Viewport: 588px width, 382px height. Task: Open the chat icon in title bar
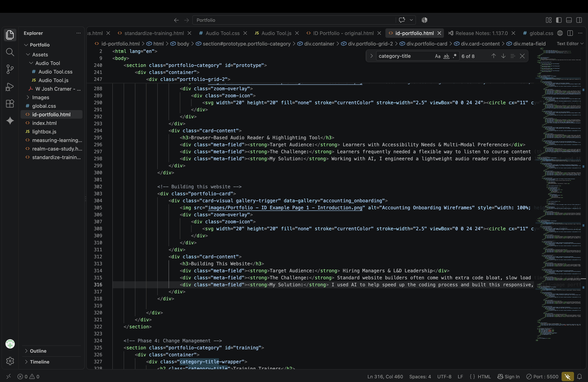tap(402, 20)
